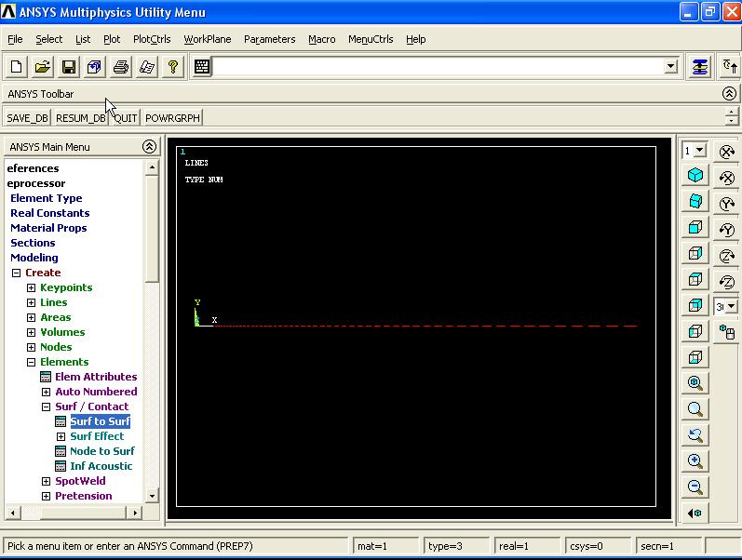Click the toolbar stepper up arrow
742x560 pixels.
click(732, 113)
